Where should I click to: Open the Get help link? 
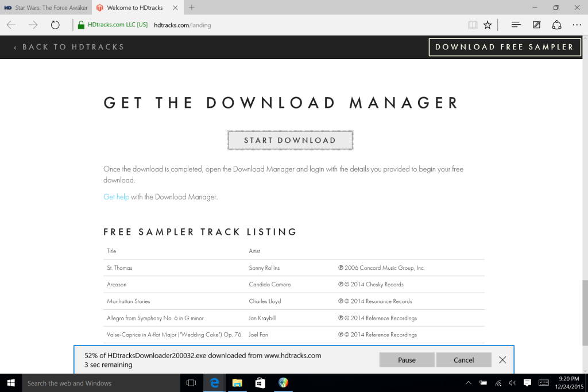coord(116,197)
